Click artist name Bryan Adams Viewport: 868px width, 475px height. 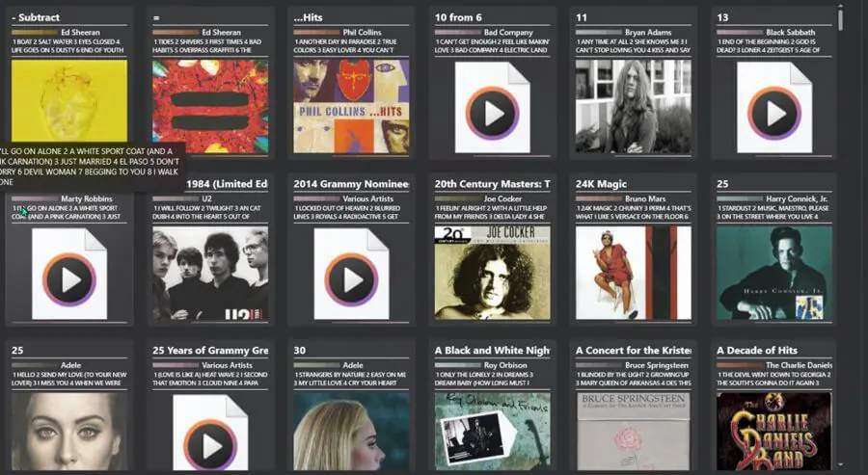click(x=648, y=32)
